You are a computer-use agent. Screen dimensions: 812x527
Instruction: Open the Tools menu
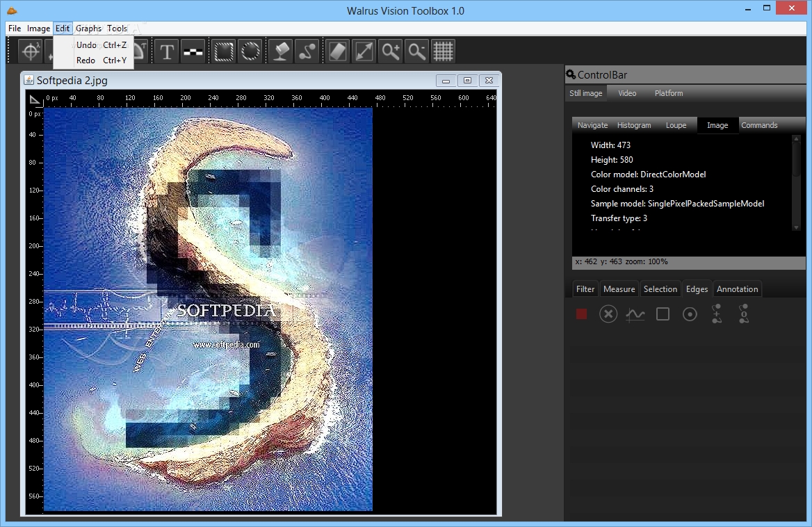pos(117,29)
